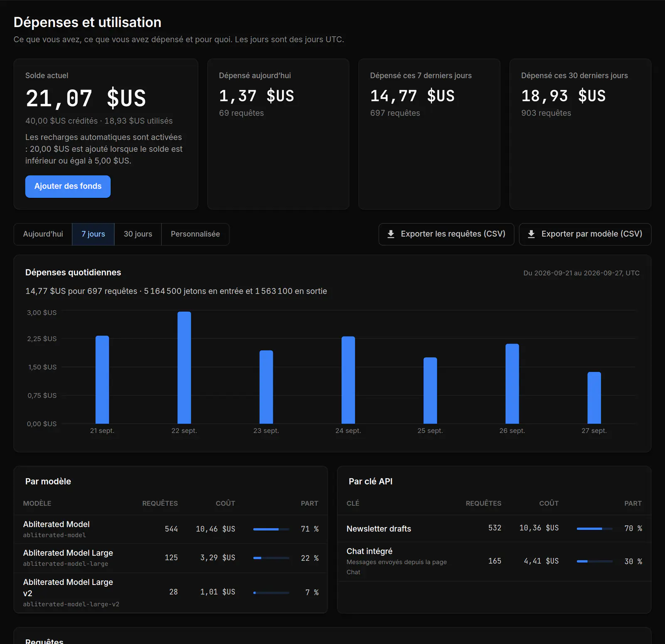The height and width of the screenshot is (644, 665).
Task: Click the abliterated-model-large identifier text
Action: tap(66, 564)
